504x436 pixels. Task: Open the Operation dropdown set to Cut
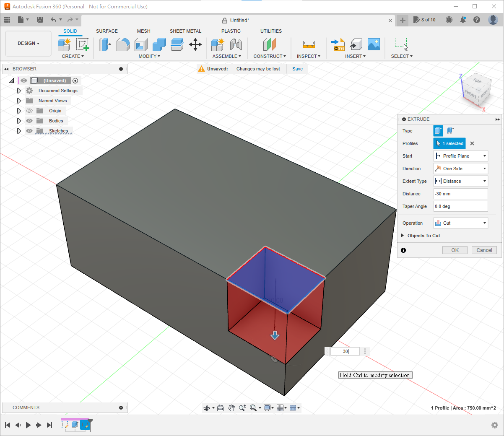point(460,223)
